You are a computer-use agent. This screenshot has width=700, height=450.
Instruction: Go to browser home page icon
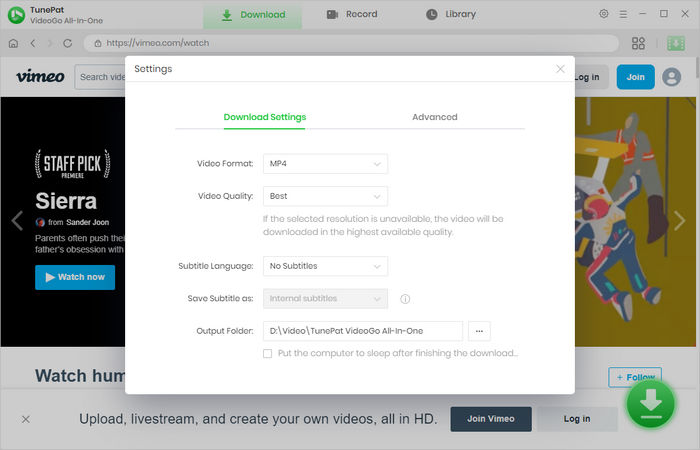click(x=13, y=43)
